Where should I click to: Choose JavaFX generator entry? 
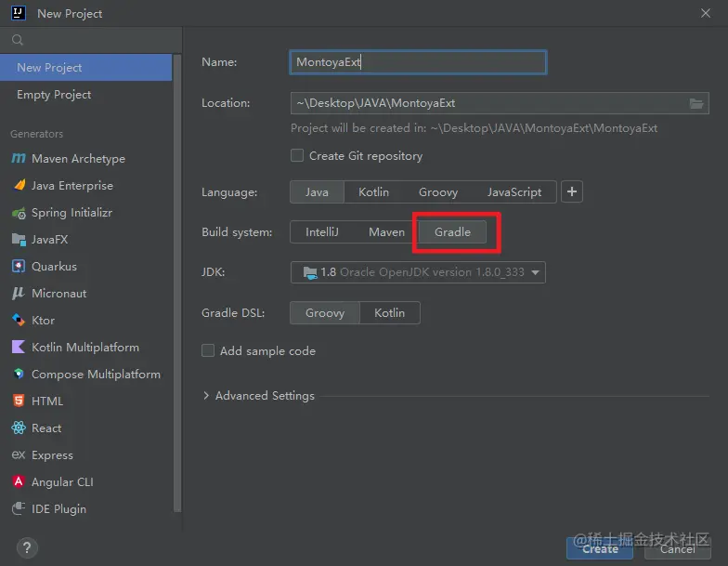pos(85,240)
